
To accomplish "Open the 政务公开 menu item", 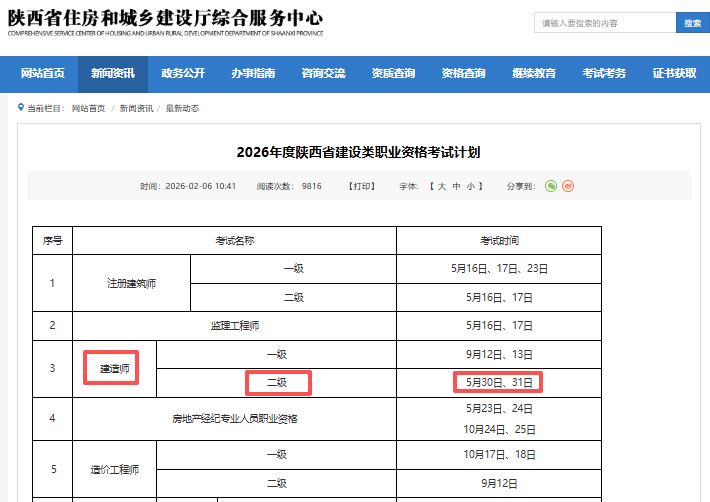I will click(183, 73).
